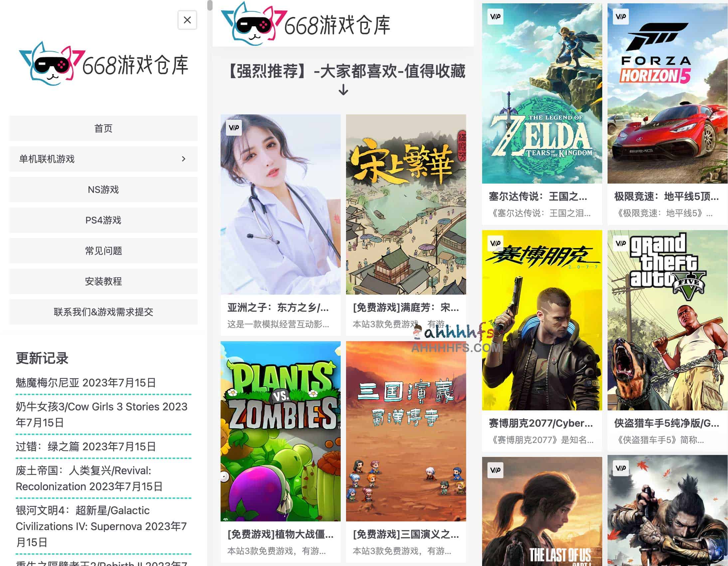This screenshot has width=728, height=566.
Task: Open title link [免费游戏]满庭芳：宋...
Action: [406, 308]
